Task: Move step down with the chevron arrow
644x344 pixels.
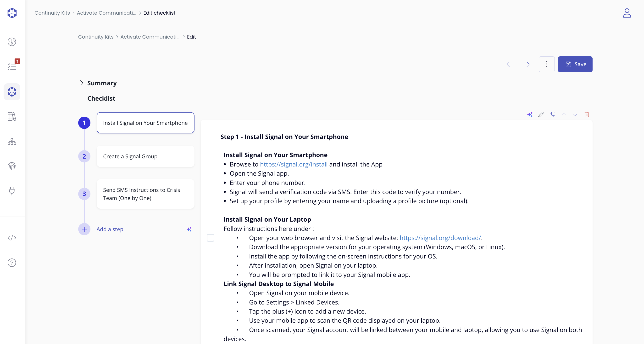Action: [575, 115]
